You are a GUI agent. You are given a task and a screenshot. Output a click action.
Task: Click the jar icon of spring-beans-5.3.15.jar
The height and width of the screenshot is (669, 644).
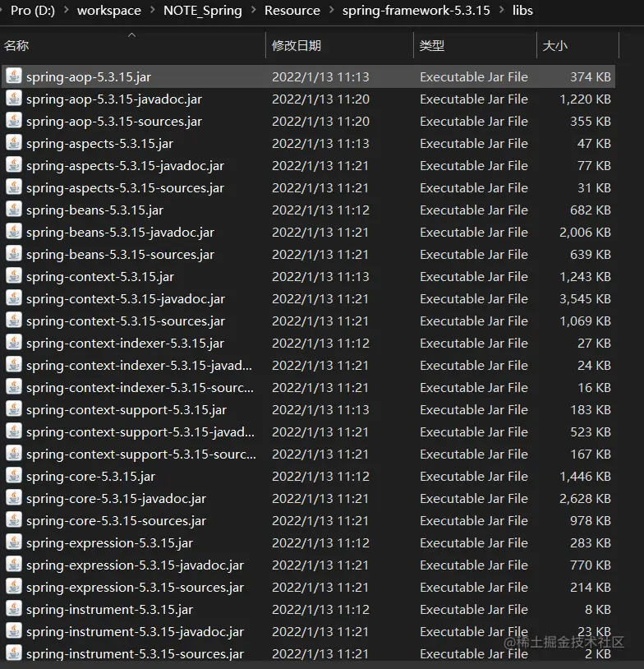point(14,210)
